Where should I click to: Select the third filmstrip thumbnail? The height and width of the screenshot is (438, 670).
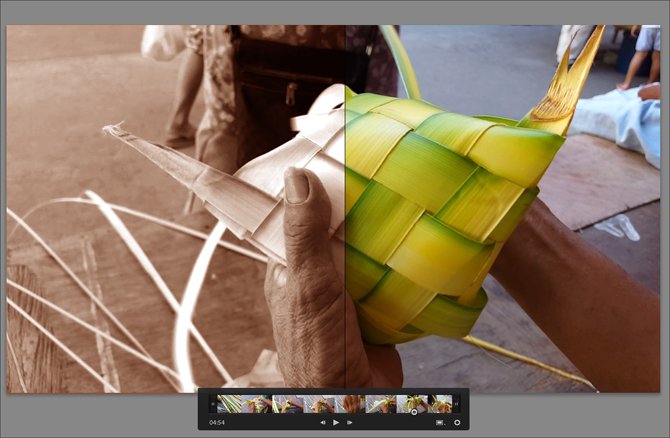coord(289,404)
